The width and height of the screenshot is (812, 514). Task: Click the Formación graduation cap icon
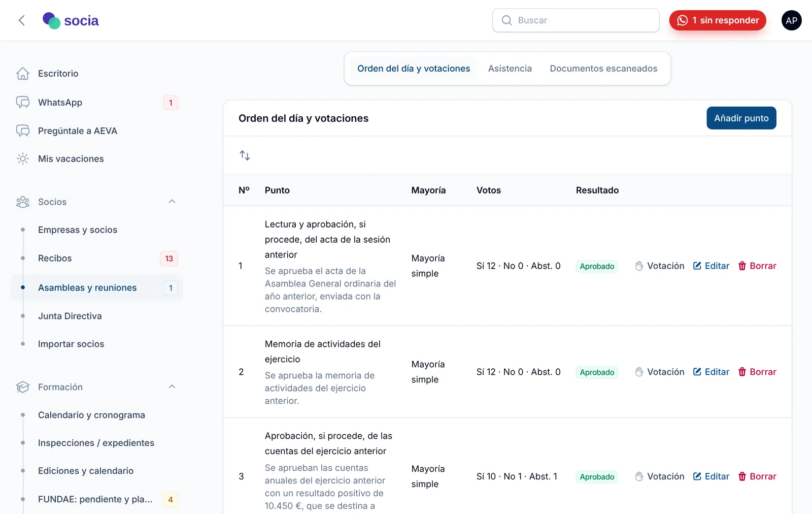pos(23,387)
